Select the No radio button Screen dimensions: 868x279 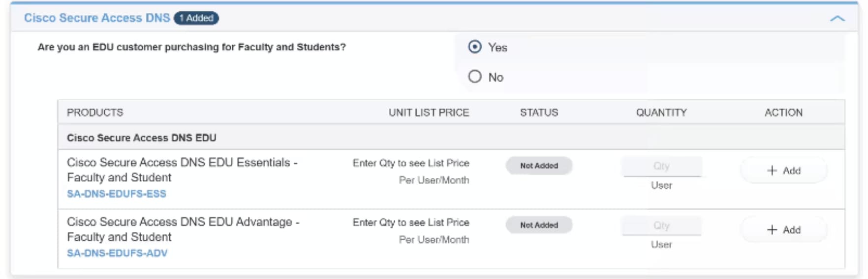[475, 77]
